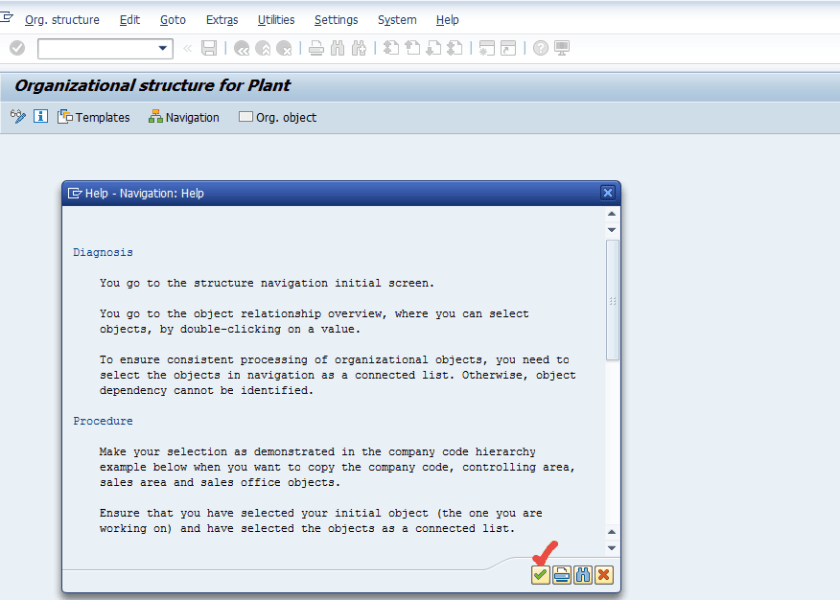Click the blue Information icon

(41, 116)
